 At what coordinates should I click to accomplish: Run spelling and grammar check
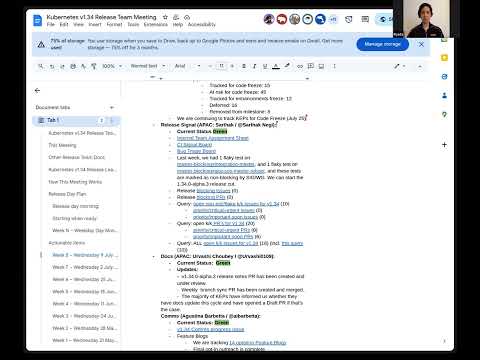(x=83, y=66)
